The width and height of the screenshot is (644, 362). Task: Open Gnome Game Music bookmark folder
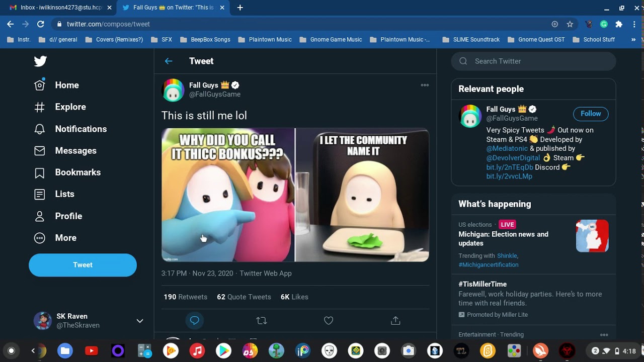(x=331, y=40)
